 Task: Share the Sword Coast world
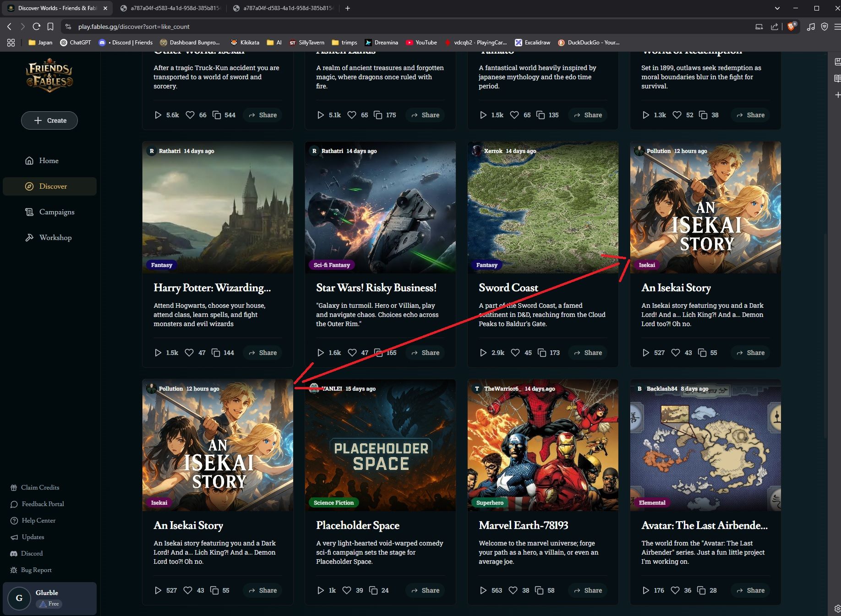(x=588, y=353)
